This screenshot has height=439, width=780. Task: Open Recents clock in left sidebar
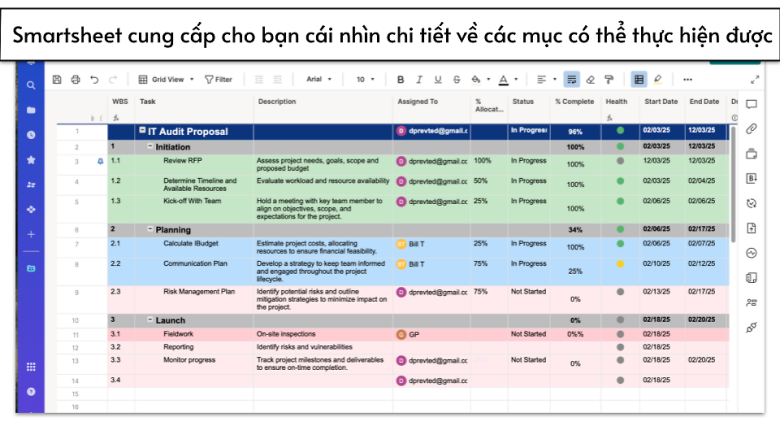pyautogui.click(x=31, y=135)
